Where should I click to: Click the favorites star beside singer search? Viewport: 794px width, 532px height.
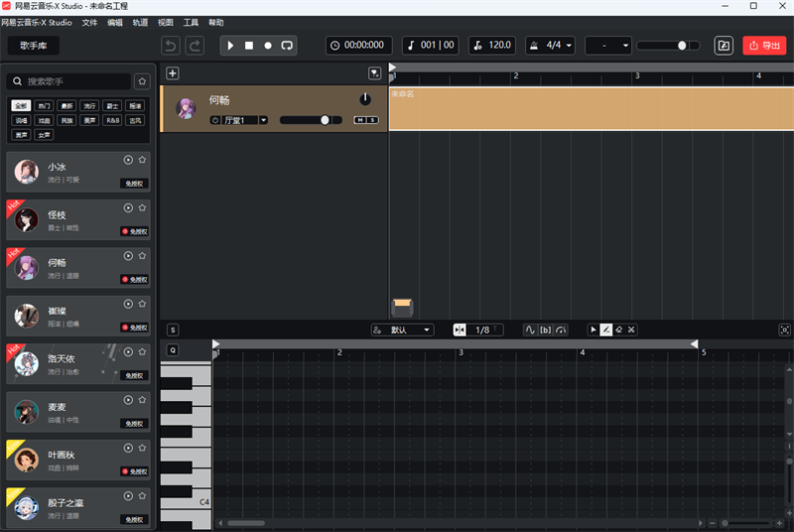point(142,81)
